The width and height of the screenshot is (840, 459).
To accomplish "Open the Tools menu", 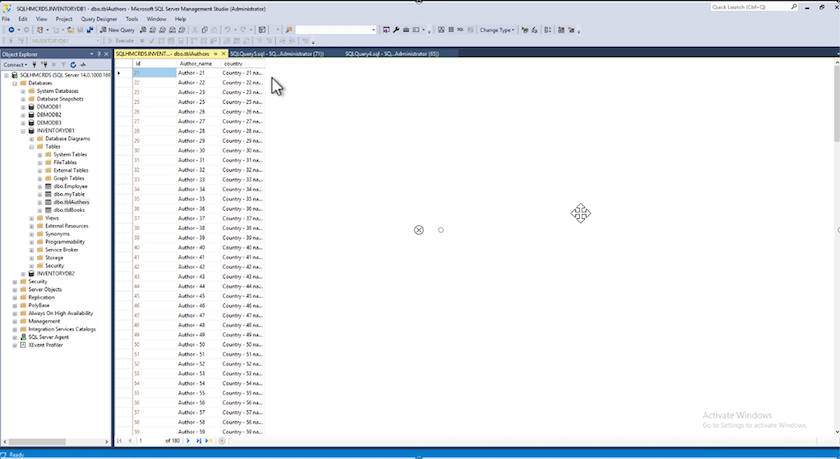I will click(132, 19).
